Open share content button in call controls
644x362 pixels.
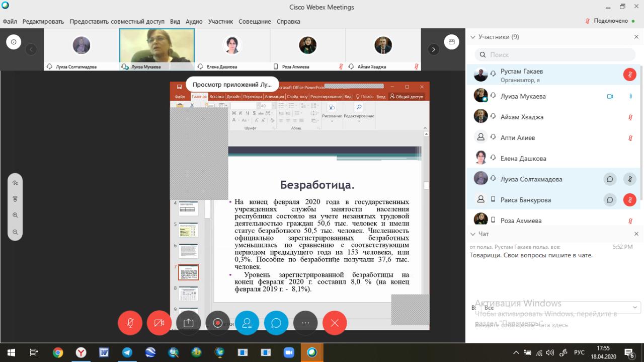[189, 323]
